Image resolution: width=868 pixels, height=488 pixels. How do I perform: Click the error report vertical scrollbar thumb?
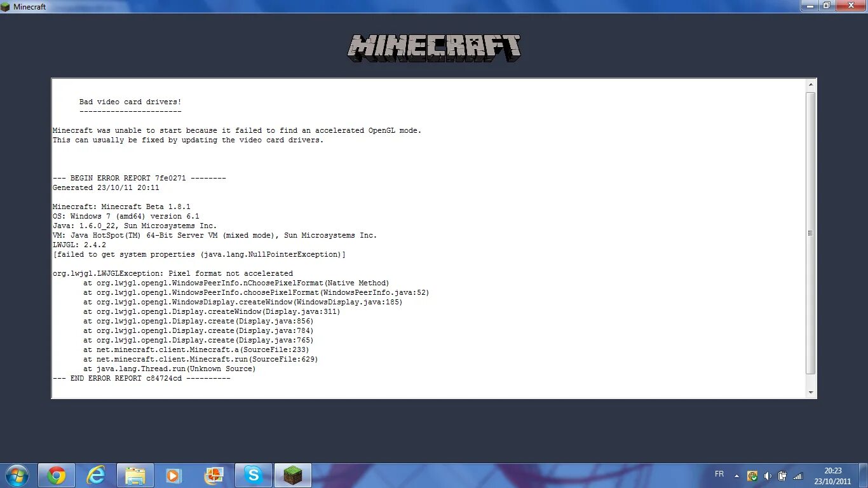coord(810,233)
